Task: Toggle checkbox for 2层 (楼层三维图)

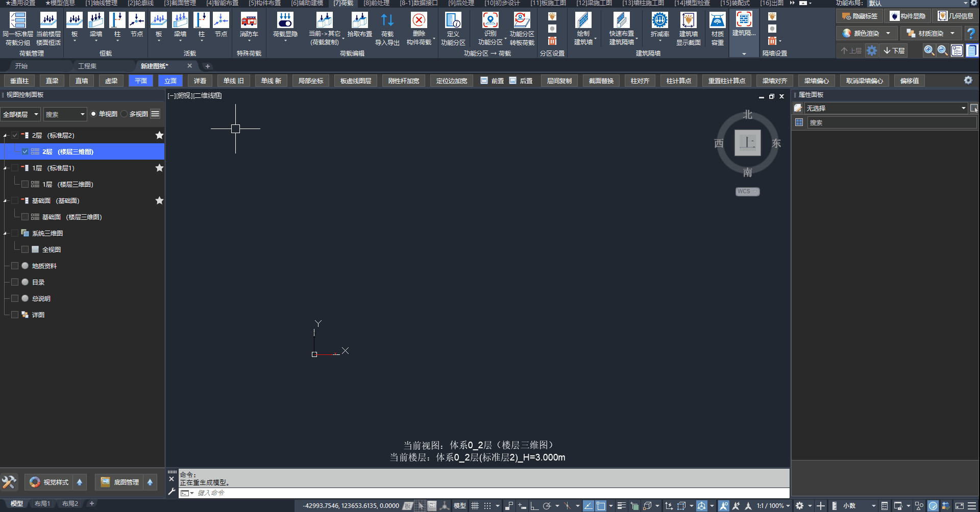Action: pos(25,151)
